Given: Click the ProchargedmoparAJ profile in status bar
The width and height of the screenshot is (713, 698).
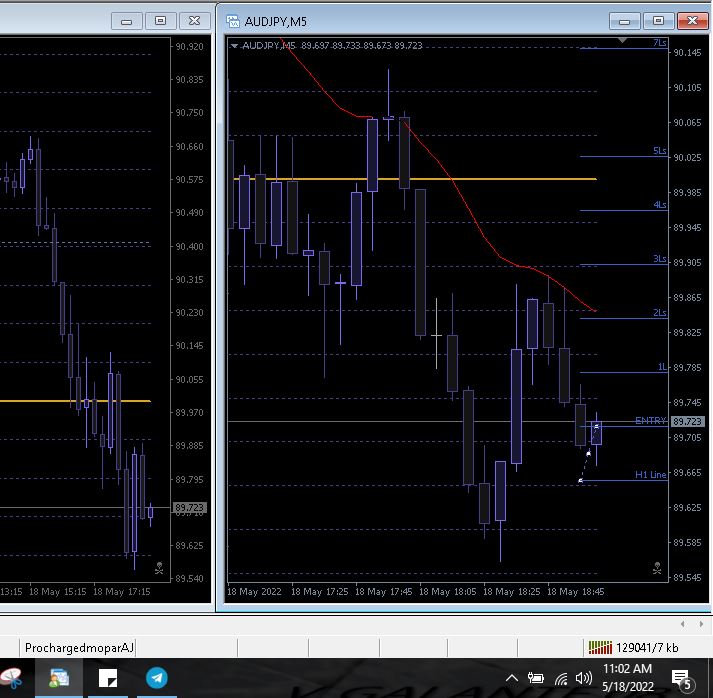Looking at the screenshot, I should (x=78, y=647).
